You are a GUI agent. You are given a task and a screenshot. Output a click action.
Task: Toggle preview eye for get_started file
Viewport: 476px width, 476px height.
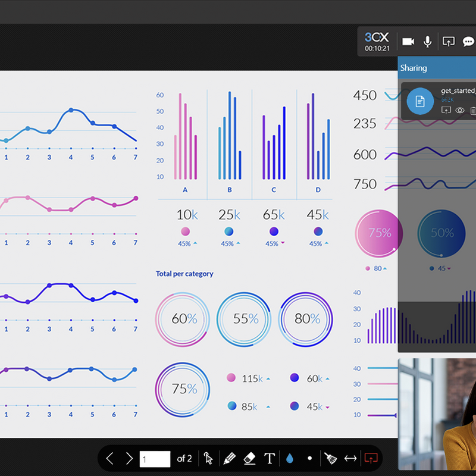coord(460,110)
